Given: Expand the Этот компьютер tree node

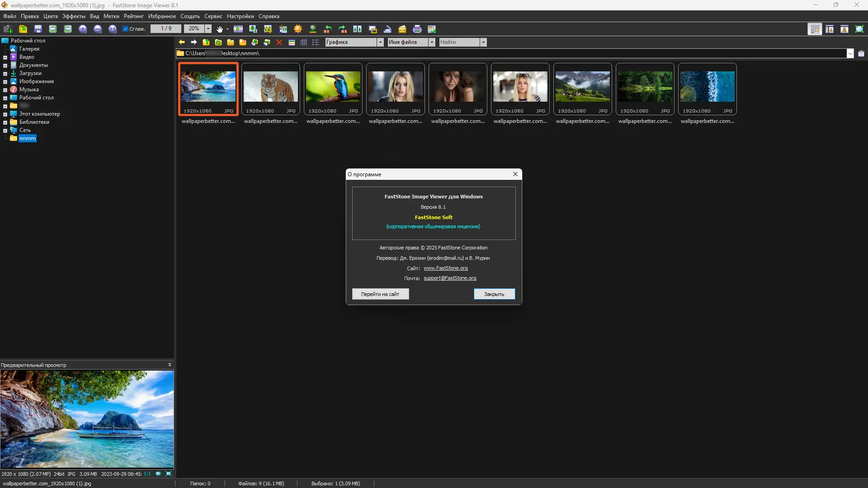Looking at the screenshot, I should [x=5, y=114].
